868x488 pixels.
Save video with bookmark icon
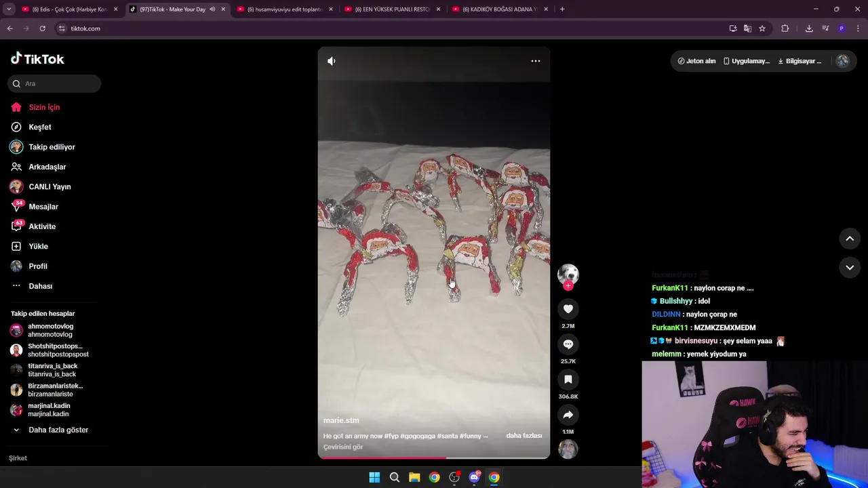point(568,380)
